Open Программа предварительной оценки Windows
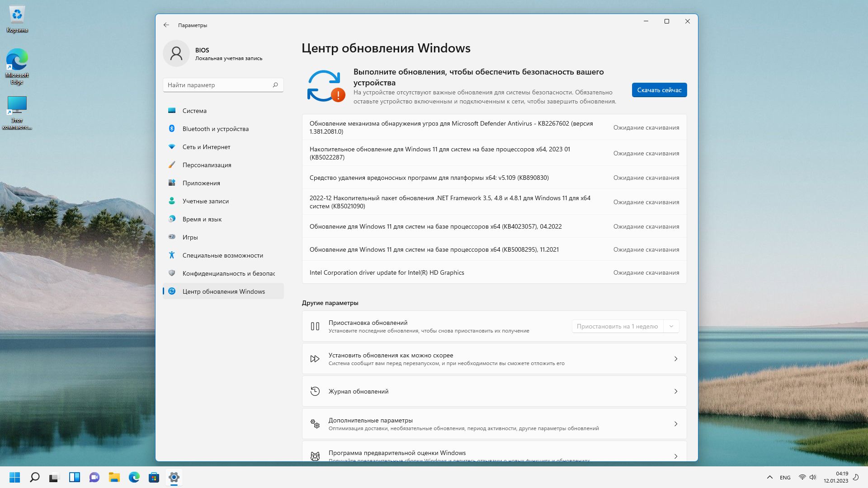This screenshot has height=488, width=868. 494,451
